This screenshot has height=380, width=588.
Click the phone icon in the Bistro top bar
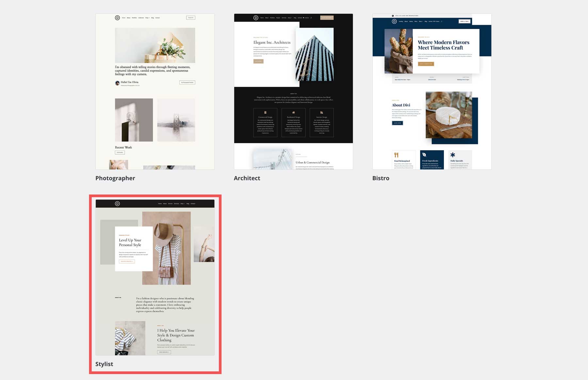[393, 16]
